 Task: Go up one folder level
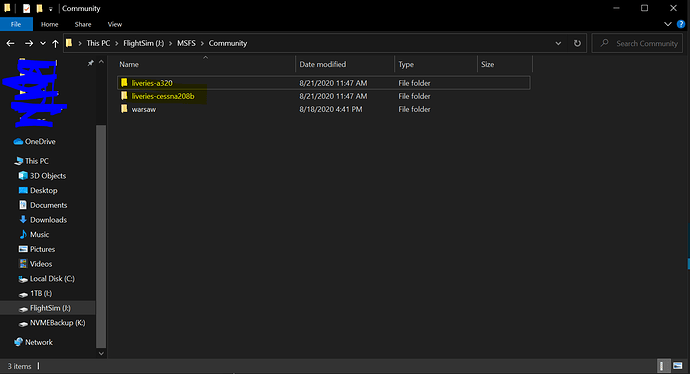(55, 43)
